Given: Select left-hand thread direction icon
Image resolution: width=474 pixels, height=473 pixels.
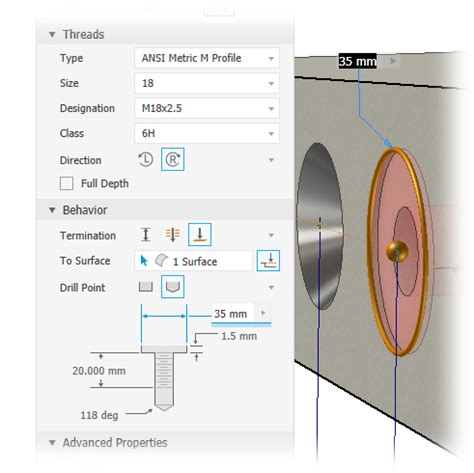Looking at the screenshot, I should 146,160.
